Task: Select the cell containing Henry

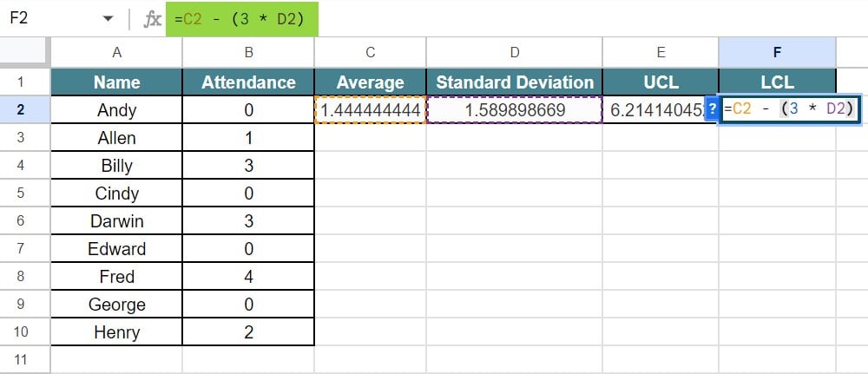Action: pyautogui.click(x=116, y=331)
